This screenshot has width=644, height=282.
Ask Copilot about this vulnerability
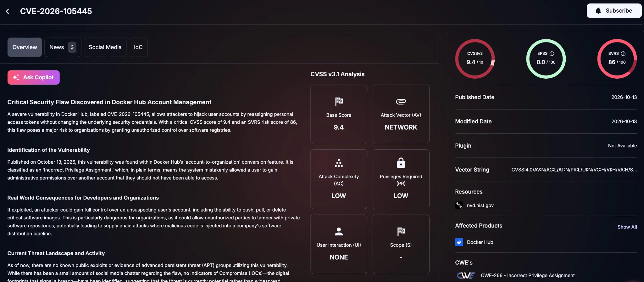34,77
